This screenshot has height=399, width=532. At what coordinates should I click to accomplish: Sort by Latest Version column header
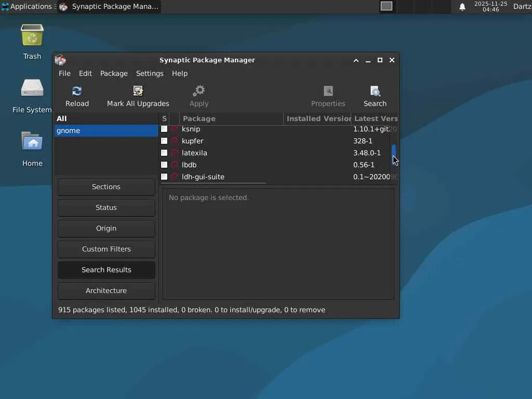point(375,118)
